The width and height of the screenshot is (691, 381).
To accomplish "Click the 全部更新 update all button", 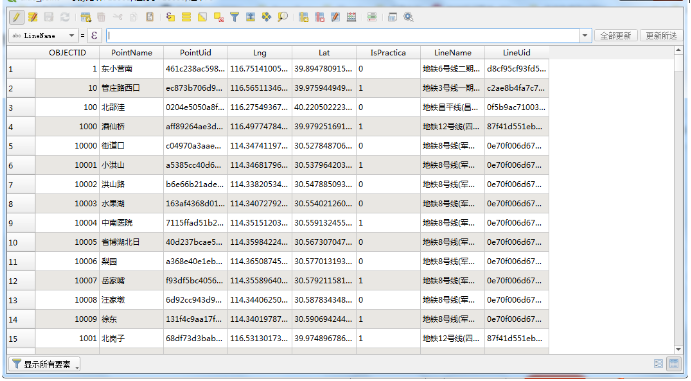I will 616,35.
